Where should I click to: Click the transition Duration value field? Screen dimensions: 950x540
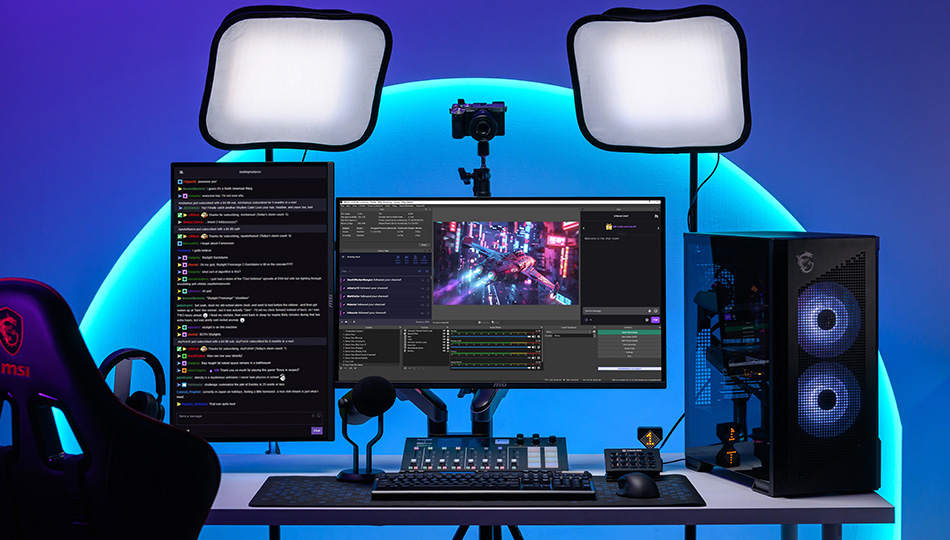[573, 336]
